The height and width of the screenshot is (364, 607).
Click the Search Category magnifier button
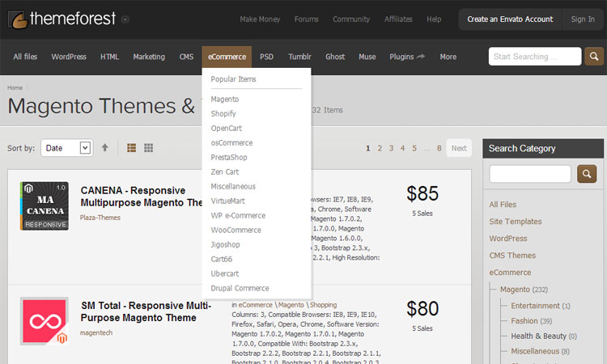click(587, 174)
